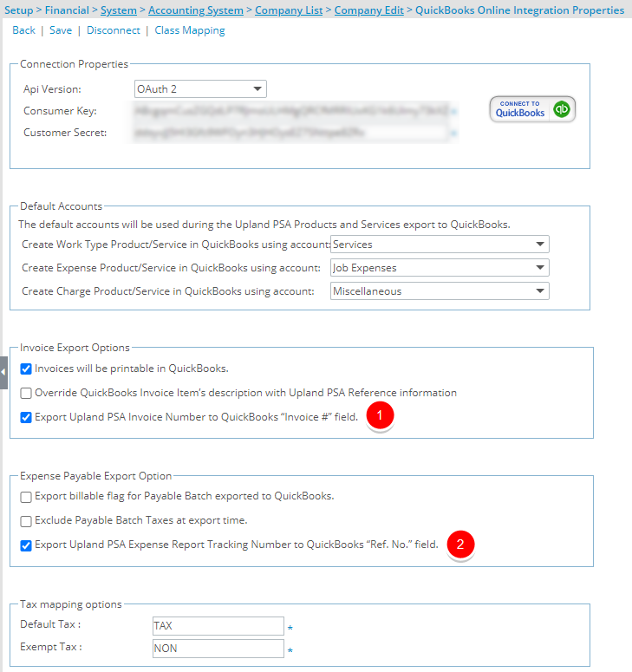
Task: Open System breadcrumb link
Action: point(119,10)
